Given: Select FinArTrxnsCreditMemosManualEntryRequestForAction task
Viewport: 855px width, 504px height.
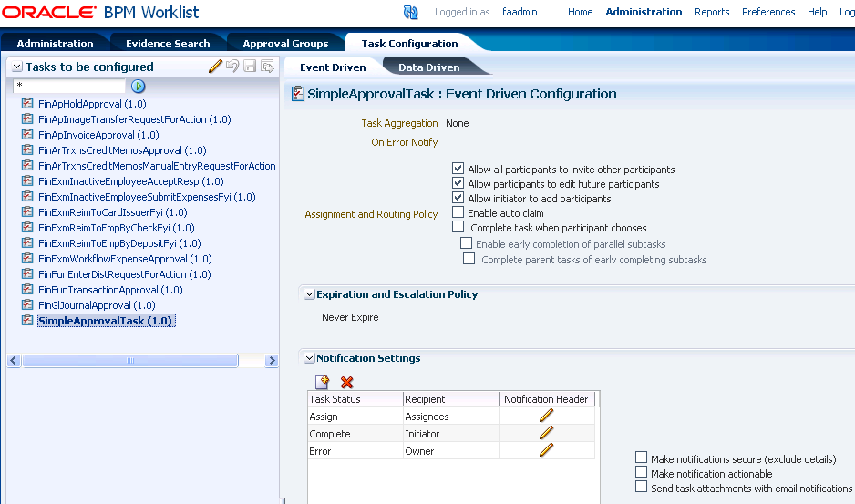Looking at the screenshot, I should coord(157,166).
